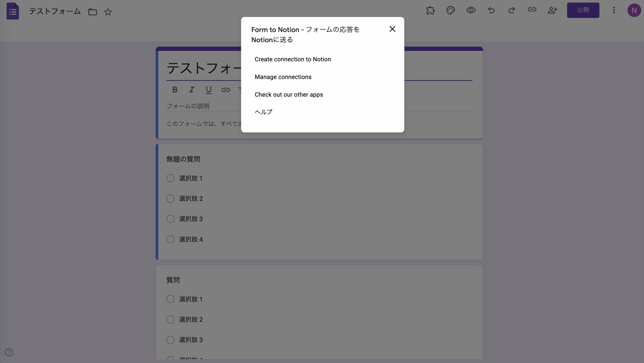Open the theme customization palette icon
The image size is (644, 363).
pos(451,10)
